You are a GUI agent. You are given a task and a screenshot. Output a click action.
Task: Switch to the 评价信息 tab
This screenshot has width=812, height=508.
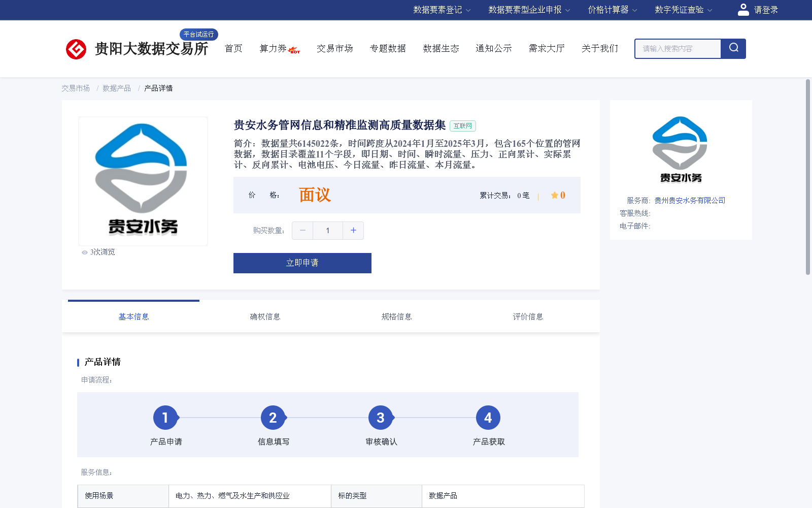[x=528, y=316]
